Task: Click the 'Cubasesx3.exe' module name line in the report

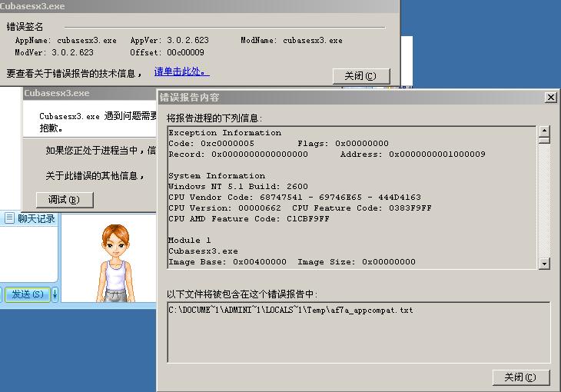Action: 203,251
